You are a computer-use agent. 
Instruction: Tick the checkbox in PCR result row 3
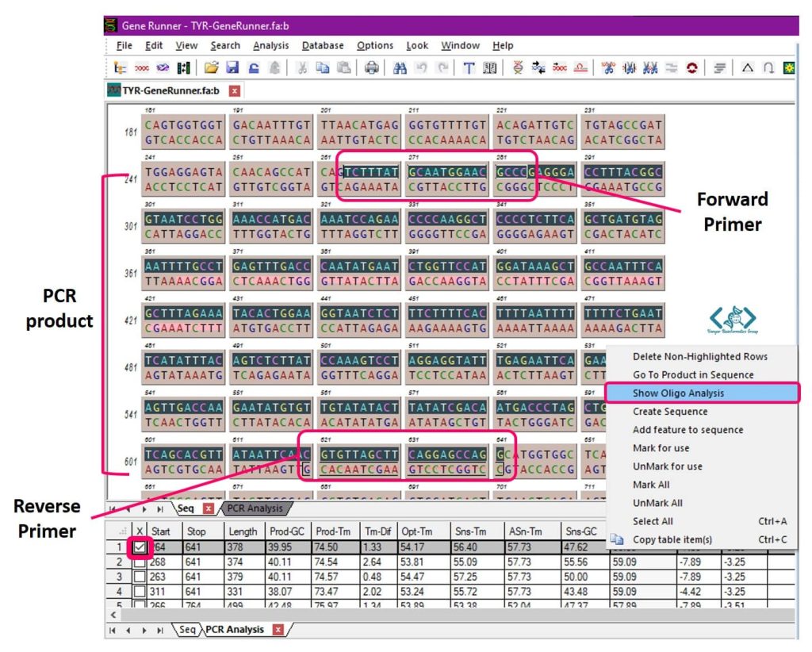[140, 577]
